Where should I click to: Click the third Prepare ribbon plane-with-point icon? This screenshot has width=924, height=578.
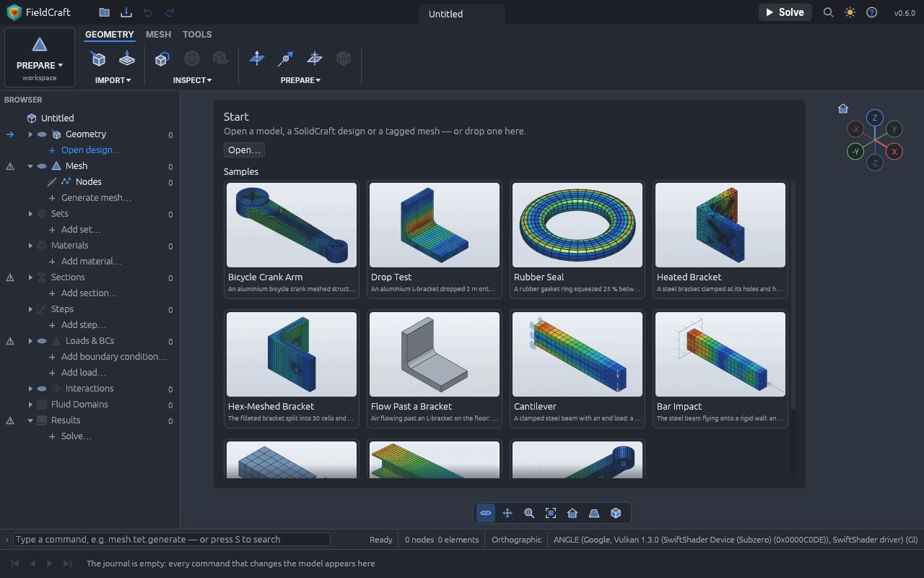[315, 59]
